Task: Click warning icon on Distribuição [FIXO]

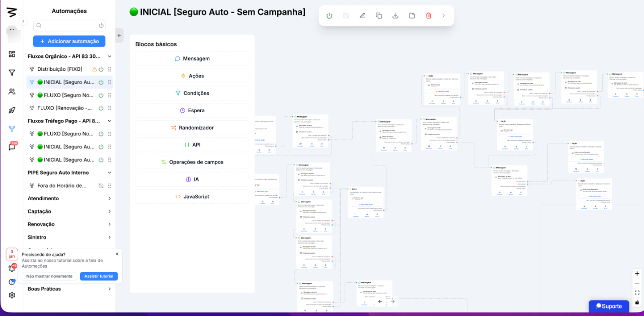Action: (x=94, y=69)
